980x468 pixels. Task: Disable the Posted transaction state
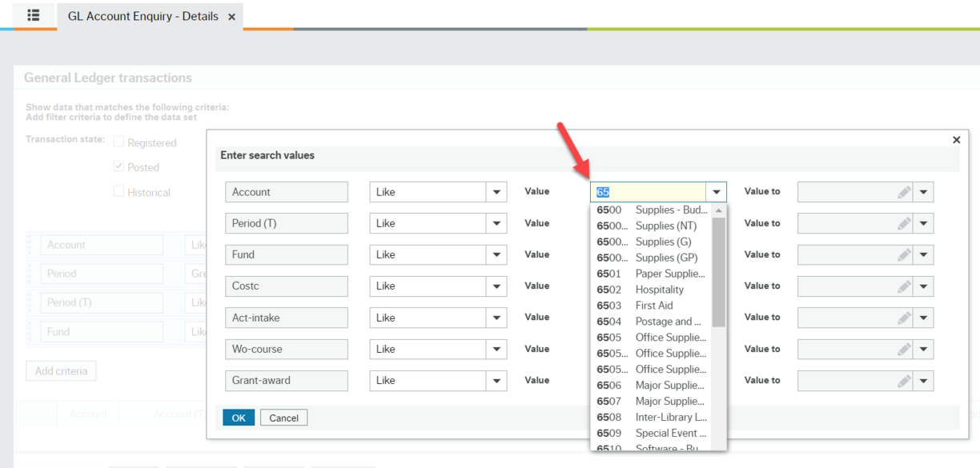click(117, 166)
